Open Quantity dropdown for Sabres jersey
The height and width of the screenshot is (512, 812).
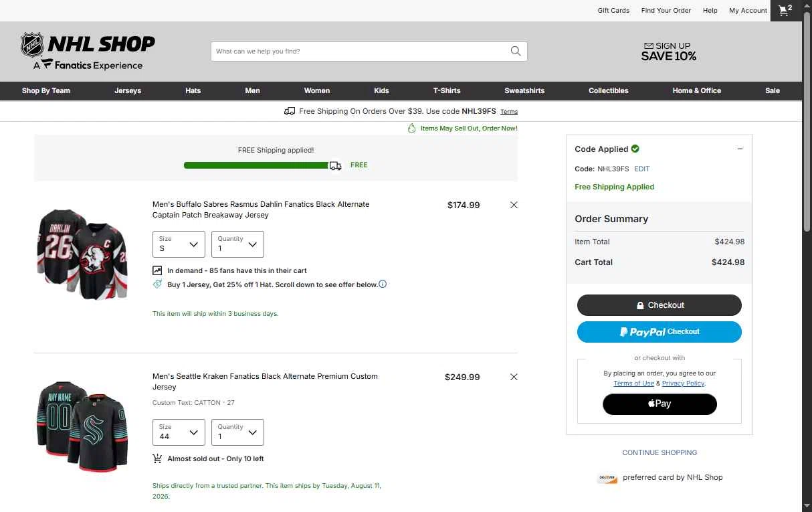[x=237, y=244]
